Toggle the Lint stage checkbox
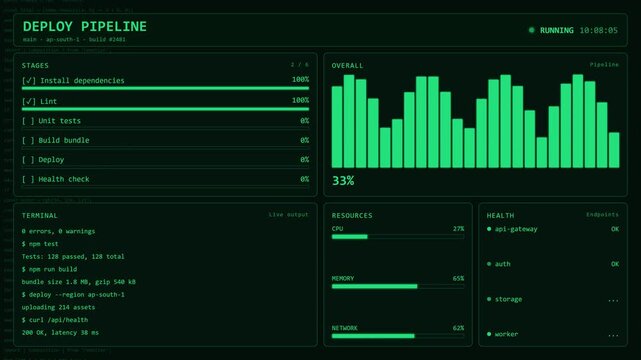 point(29,101)
